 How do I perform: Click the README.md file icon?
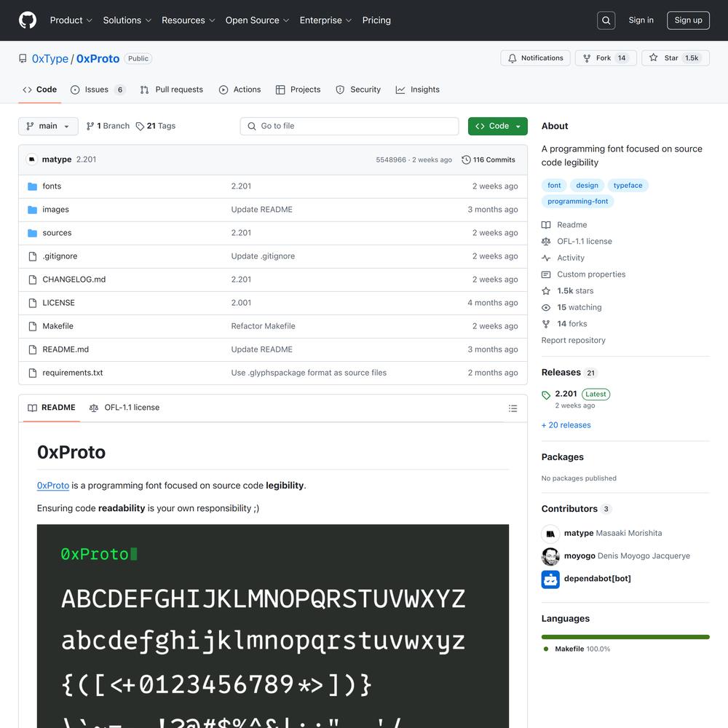(x=33, y=349)
